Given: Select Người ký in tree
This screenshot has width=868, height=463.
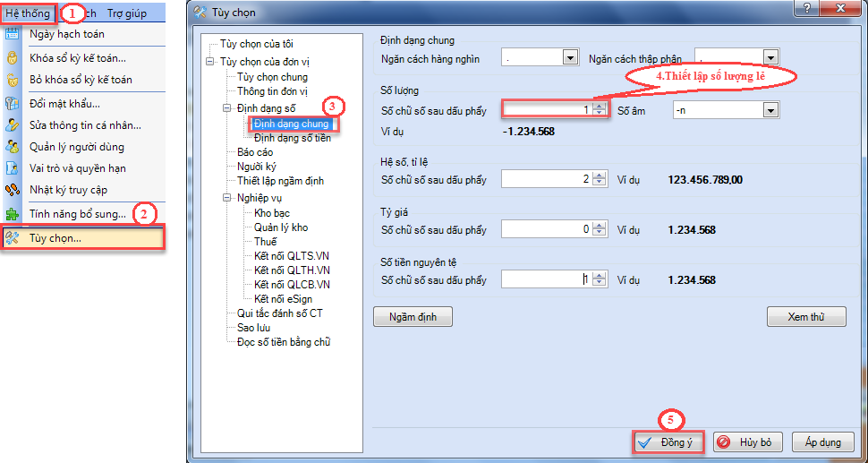Looking at the screenshot, I should pos(256,167).
